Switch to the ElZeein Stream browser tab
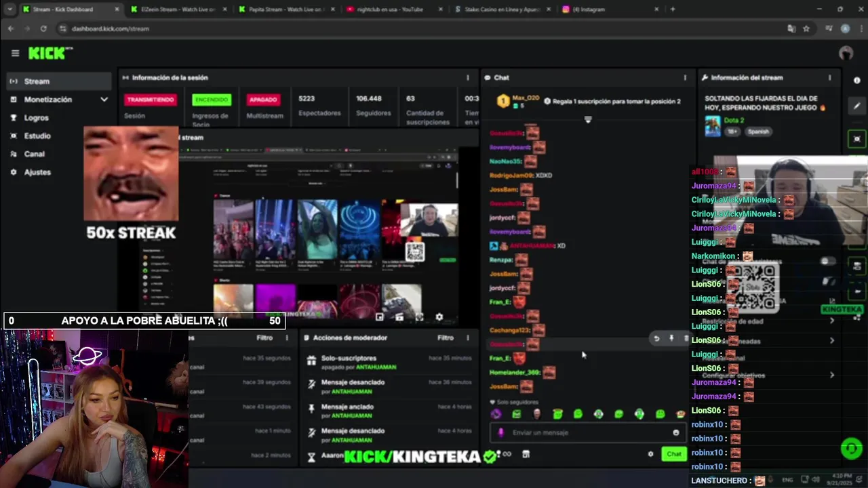The height and width of the screenshot is (488, 868). [x=176, y=9]
